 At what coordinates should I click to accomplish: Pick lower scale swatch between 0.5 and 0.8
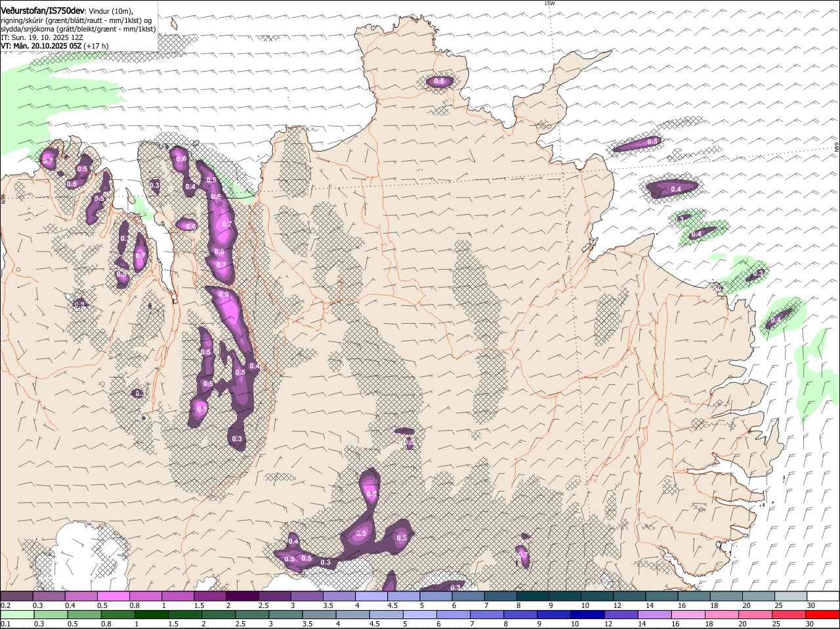[x=85, y=615]
